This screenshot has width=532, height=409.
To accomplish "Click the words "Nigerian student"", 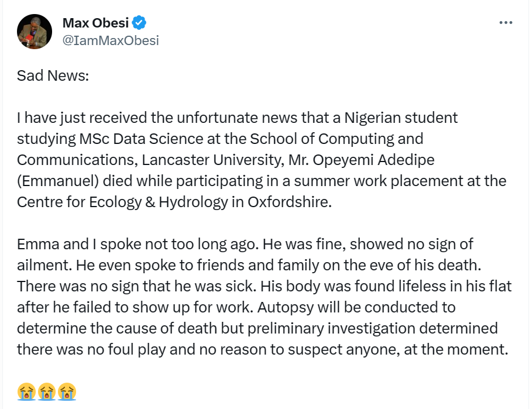I will point(401,118).
